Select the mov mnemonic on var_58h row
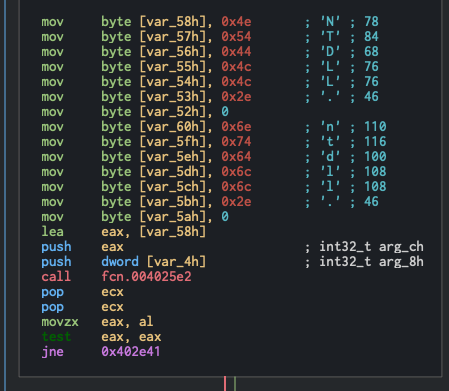 click(x=52, y=22)
